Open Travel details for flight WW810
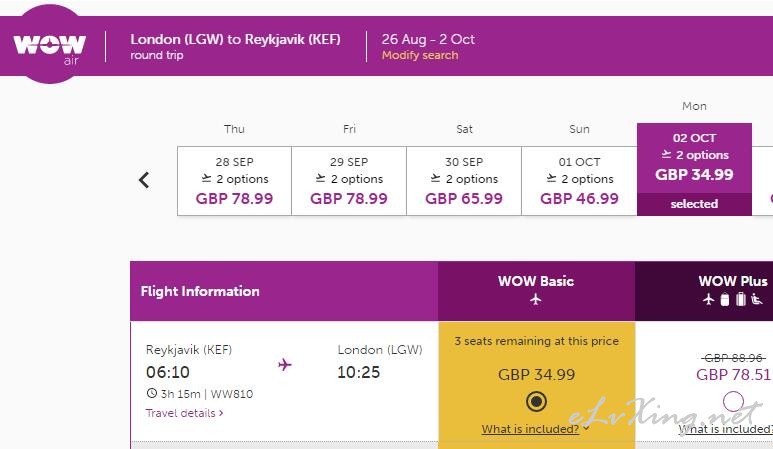 pos(184,413)
